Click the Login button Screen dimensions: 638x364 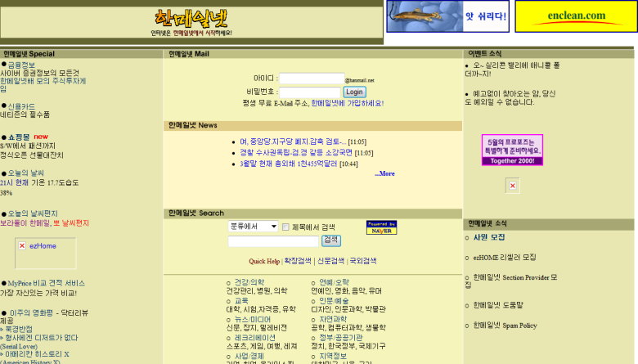[x=354, y=92]
